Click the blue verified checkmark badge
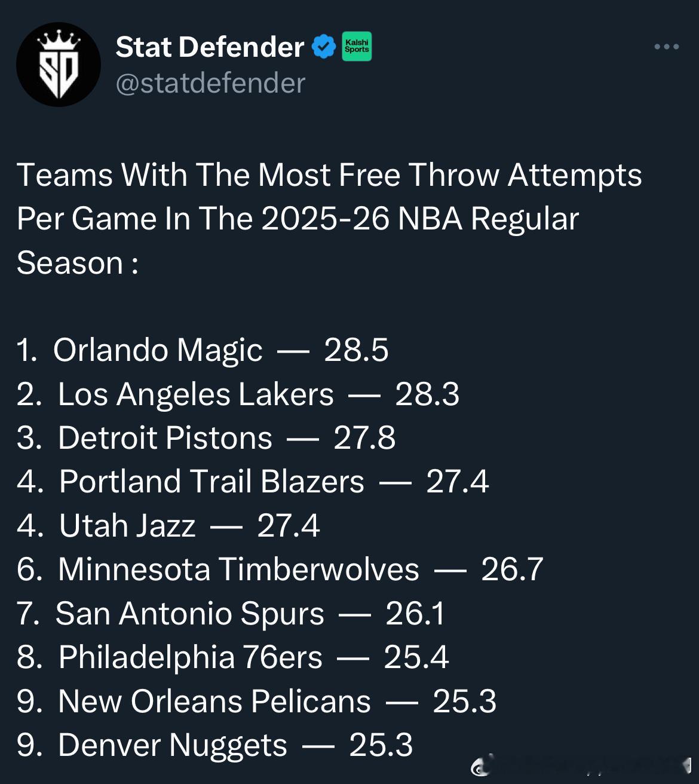This screenshot has height=784, width=699. pos(324,47)
